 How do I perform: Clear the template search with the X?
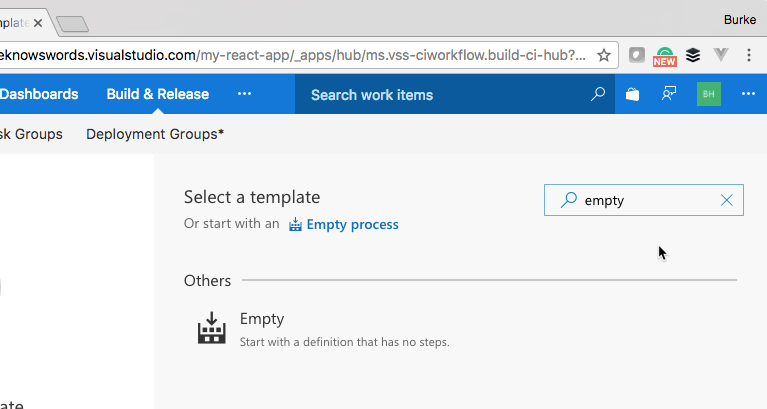tap(727, 200)
